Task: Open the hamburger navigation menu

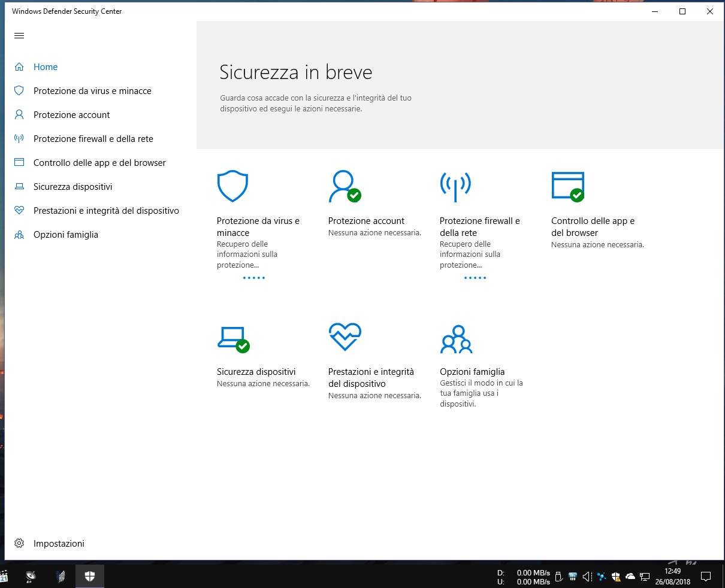Action: click(19, 36)
